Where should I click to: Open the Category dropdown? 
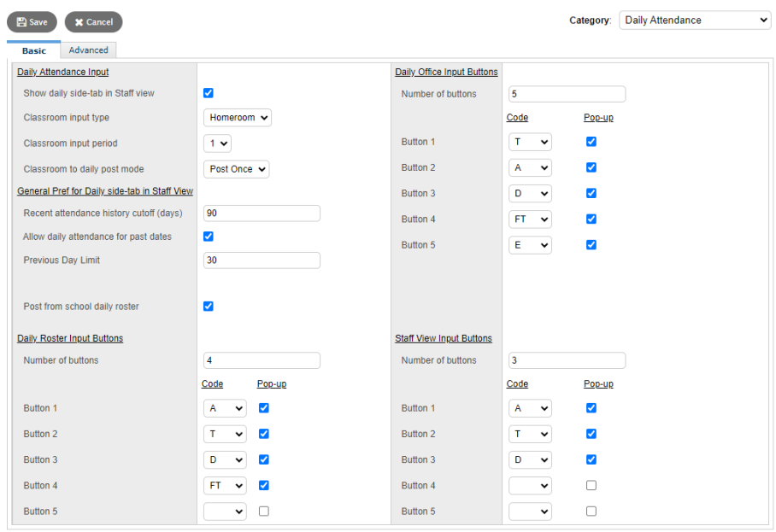click(x=694, y=20)
